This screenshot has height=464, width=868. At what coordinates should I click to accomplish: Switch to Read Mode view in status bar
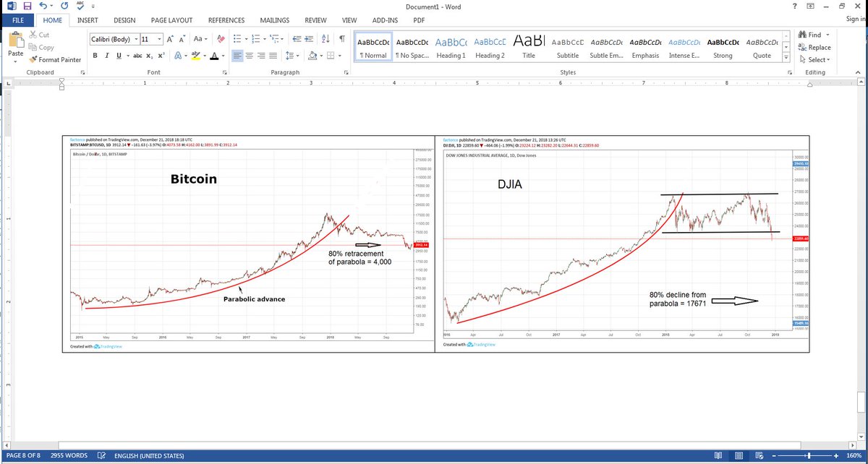(718, 456)
